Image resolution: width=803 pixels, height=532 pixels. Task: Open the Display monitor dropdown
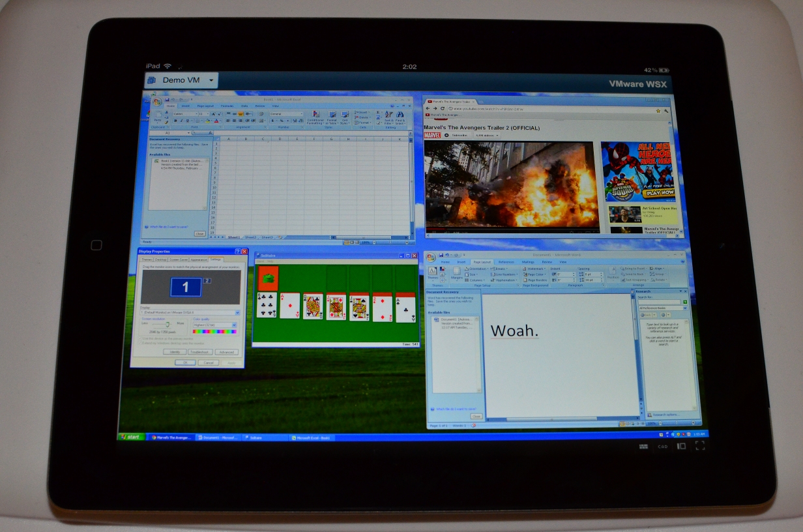pyautogui.click(x=237, y=313)
